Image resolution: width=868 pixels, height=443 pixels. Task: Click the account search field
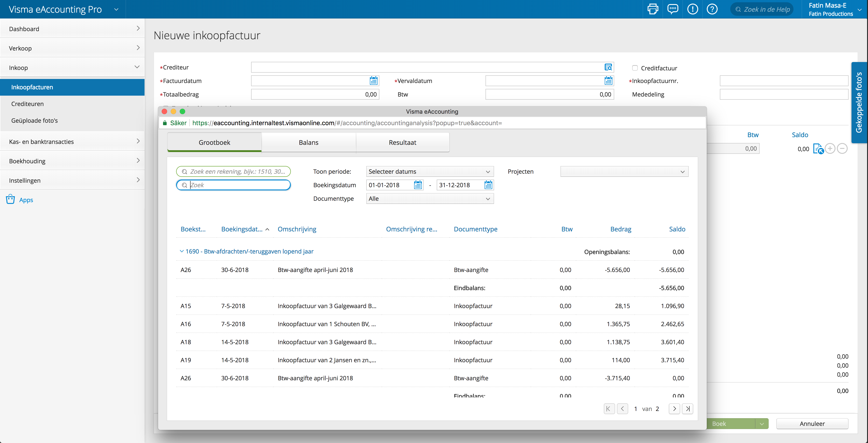233,171
